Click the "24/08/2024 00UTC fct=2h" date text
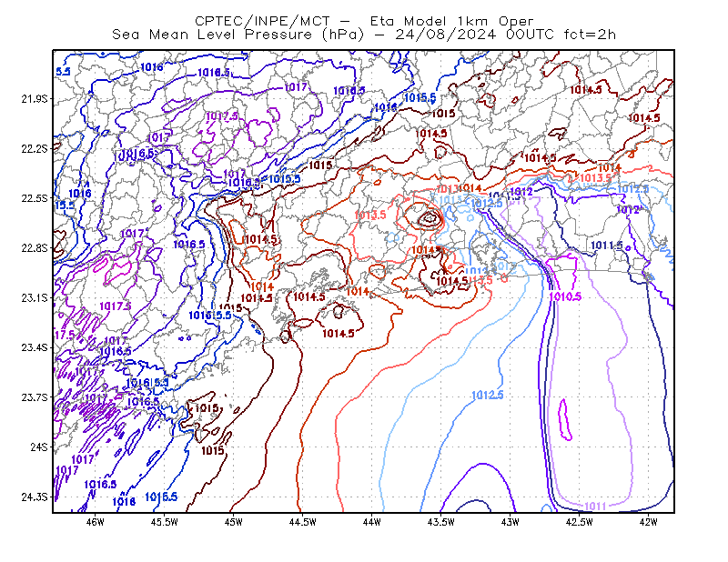This screenshot has height=562, width=728. click(x=505, y=35)
